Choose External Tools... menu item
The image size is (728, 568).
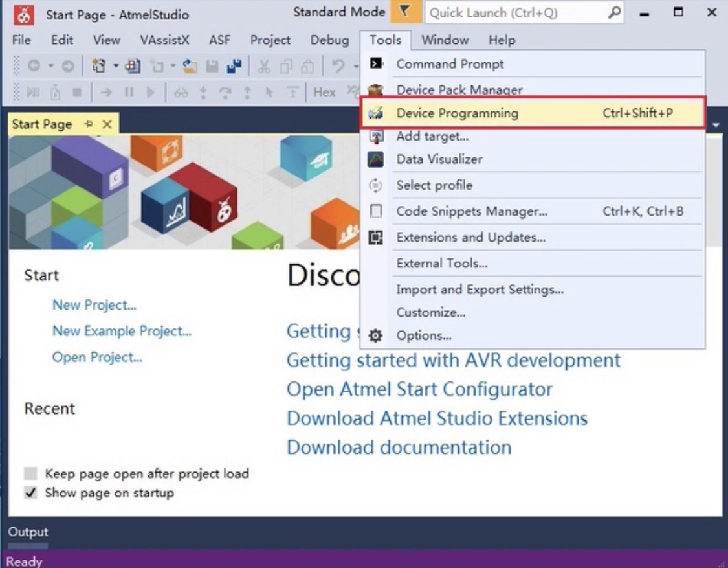pos(533,263)
